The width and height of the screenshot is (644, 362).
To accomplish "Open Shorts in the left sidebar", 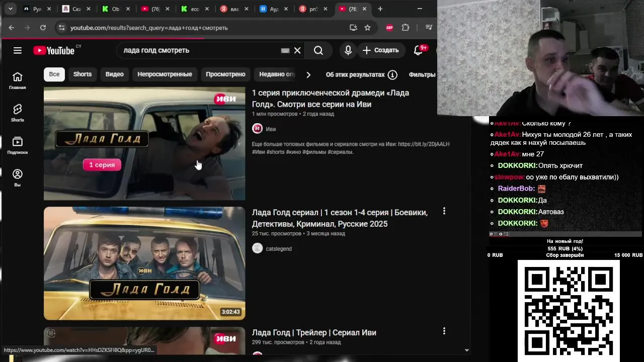I will tap(18, 113).
